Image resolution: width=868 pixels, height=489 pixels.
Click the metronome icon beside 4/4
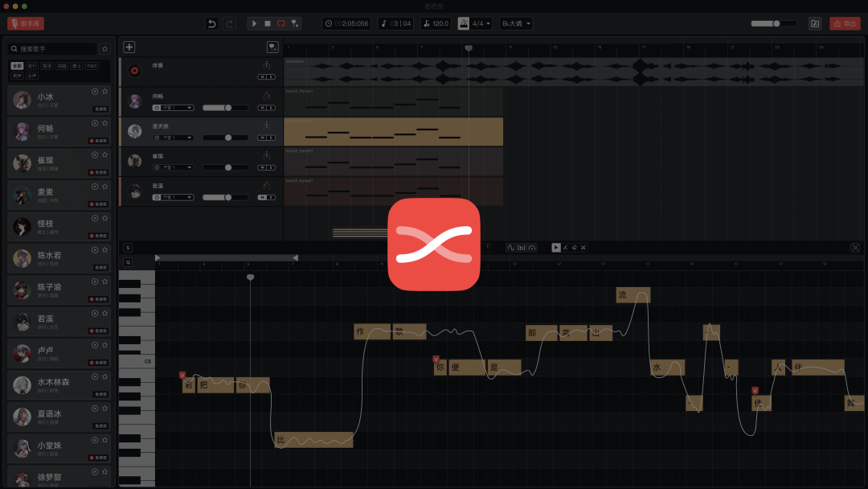tap(464, 23)
